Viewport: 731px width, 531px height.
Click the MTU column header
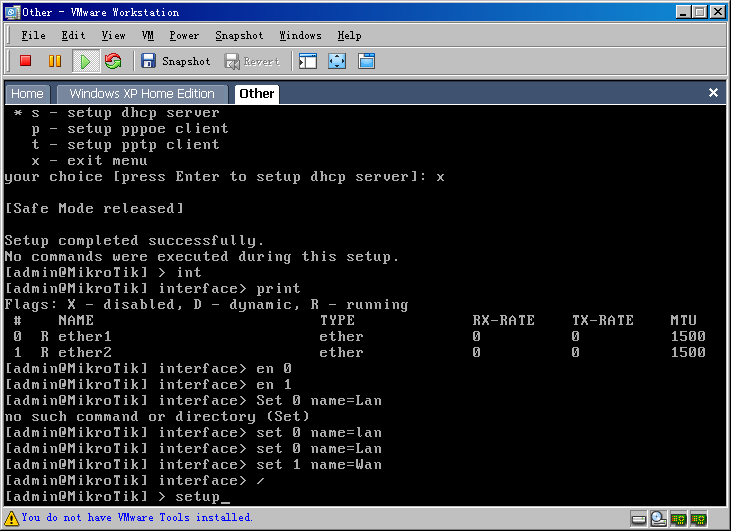click(683, 320)
